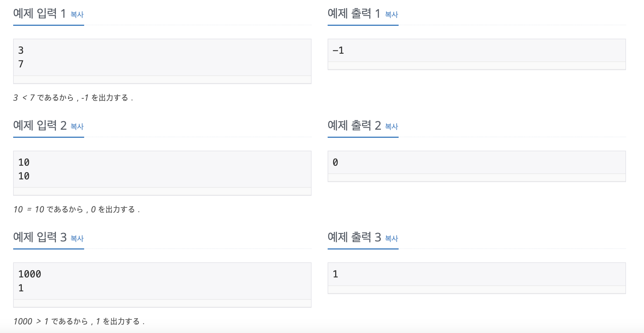
Task: Click the input box with 10 and 10
Action: pyautogui.click(x=162, y=169)
